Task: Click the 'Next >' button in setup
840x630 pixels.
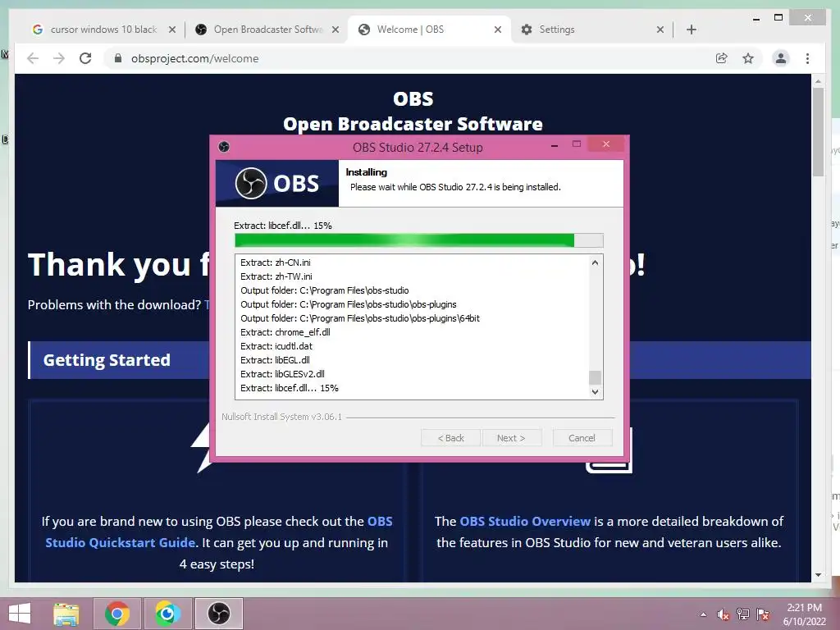Action: point(511,438)
